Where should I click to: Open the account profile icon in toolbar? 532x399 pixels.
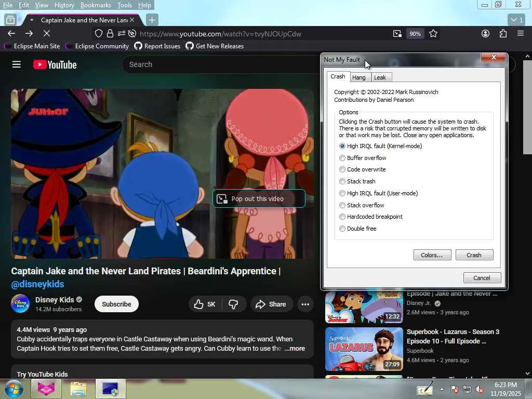tap(486, 33)
